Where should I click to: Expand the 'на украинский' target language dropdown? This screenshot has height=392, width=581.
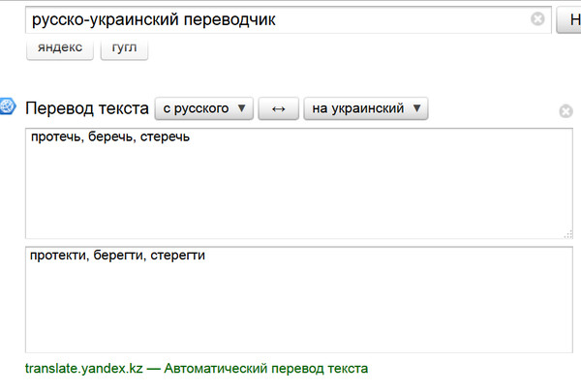click(x=365, y=108)
